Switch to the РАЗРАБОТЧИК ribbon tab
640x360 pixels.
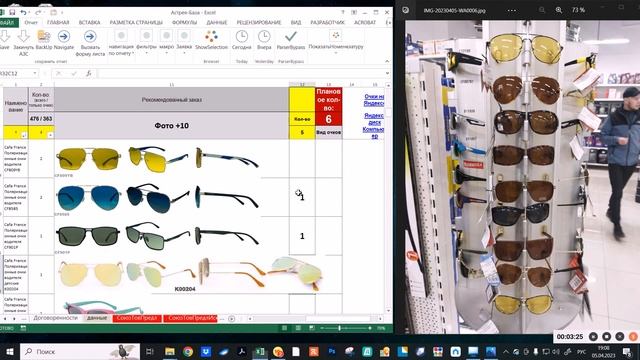327,22
